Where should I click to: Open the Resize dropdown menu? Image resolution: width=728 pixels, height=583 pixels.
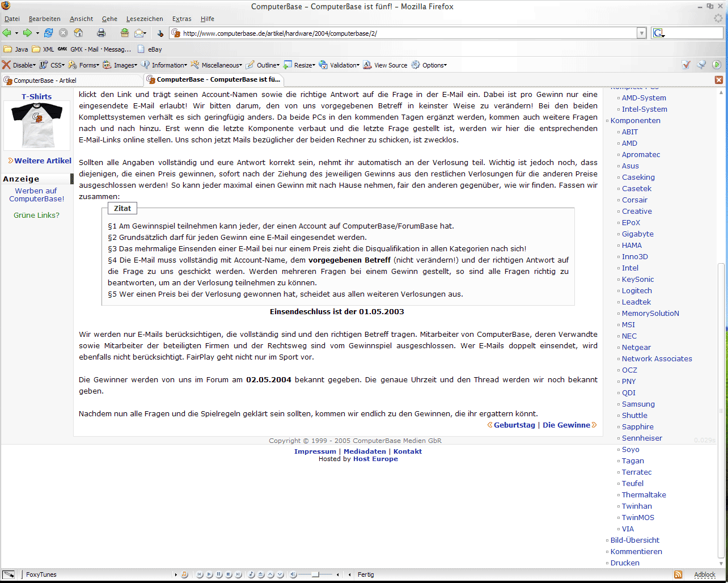(x=299, y=65)
